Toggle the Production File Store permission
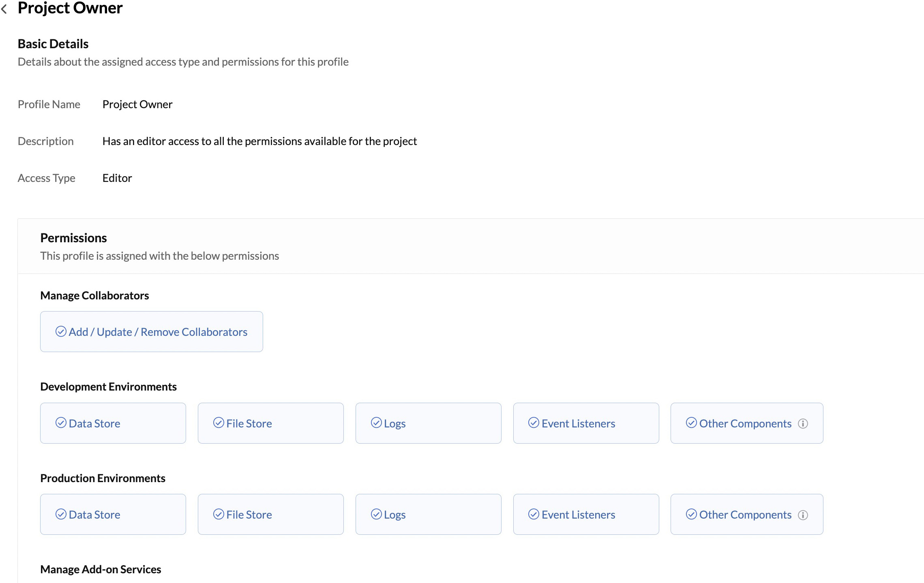 [x=270, y=514]
